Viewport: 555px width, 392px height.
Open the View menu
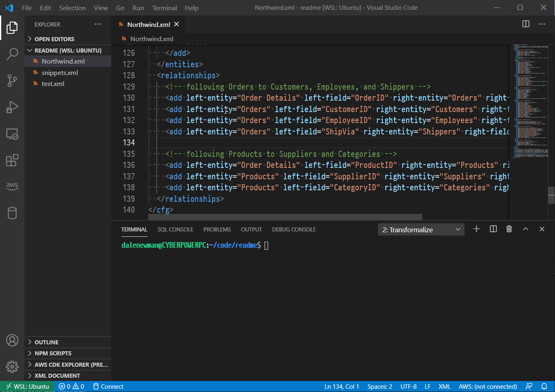[101, 8]
